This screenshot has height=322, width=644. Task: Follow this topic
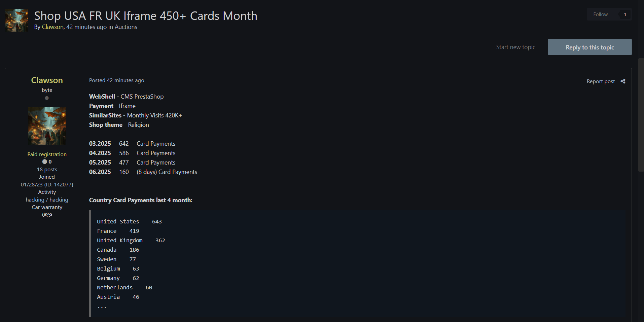tap(600, 14)
